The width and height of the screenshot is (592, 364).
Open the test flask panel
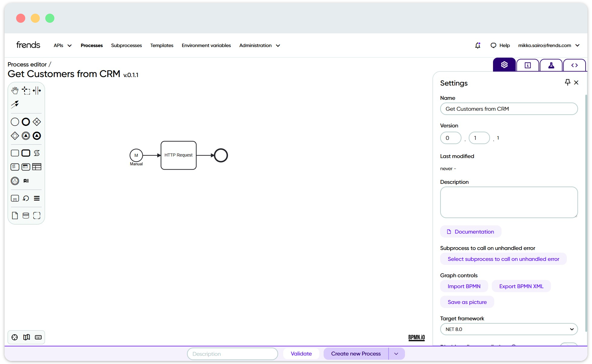point(551,65)
